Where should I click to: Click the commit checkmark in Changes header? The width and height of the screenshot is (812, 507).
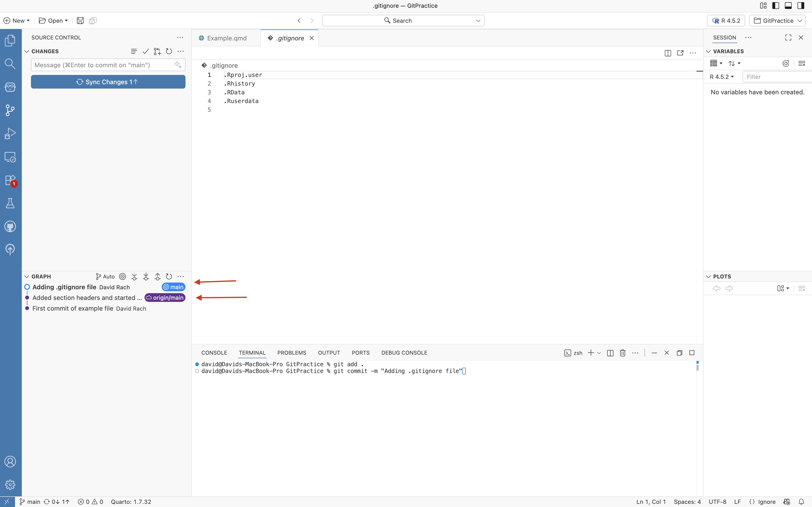[145, 51]
